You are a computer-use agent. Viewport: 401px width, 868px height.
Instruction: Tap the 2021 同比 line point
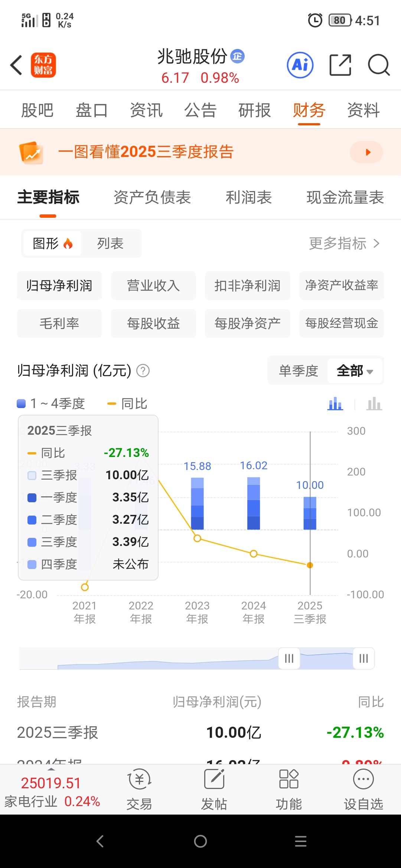(x=85, y=587)
